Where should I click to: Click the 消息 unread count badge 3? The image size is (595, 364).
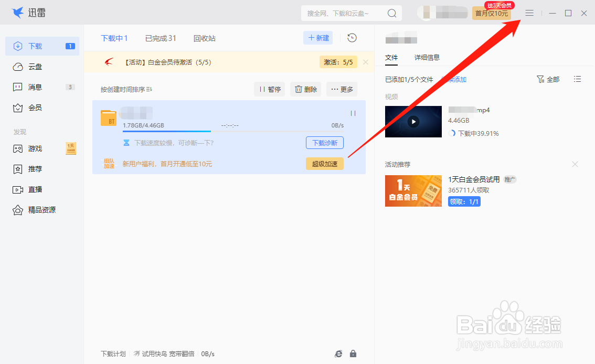pyautogui.click(x=70, y=87)
